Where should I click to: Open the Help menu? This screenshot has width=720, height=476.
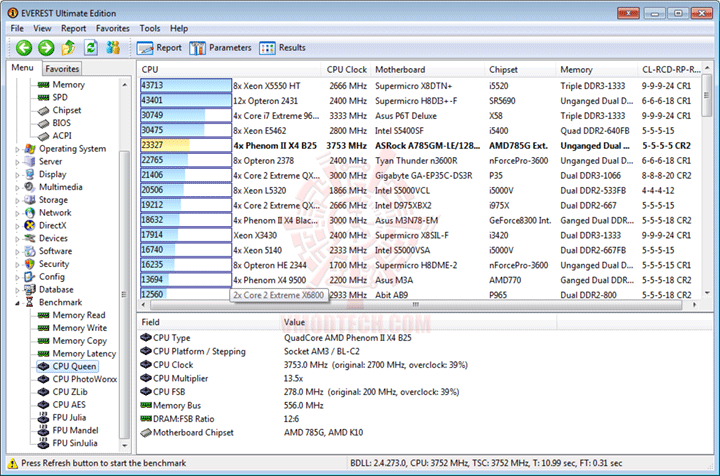click(179, 28)
